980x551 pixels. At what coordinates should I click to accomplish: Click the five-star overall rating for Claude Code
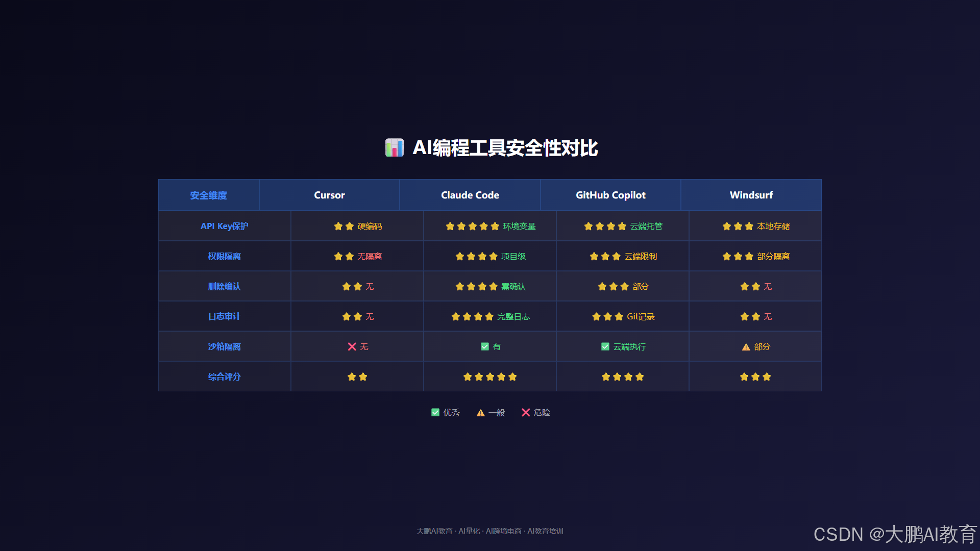(x=490, y=377)
